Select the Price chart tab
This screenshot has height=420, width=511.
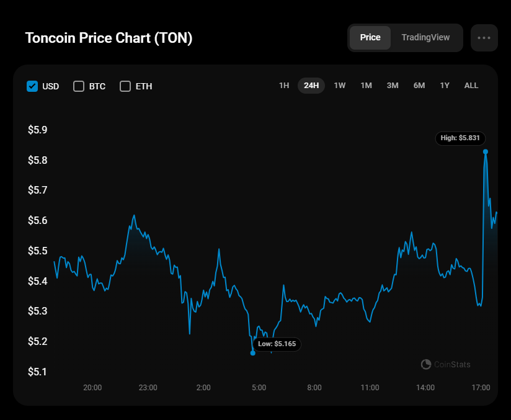pos(370,38)
